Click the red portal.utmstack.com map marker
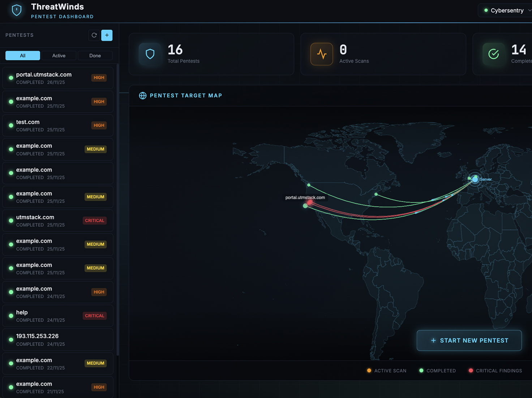Screen dimensions: 532x398 click(x=310, y=202)
